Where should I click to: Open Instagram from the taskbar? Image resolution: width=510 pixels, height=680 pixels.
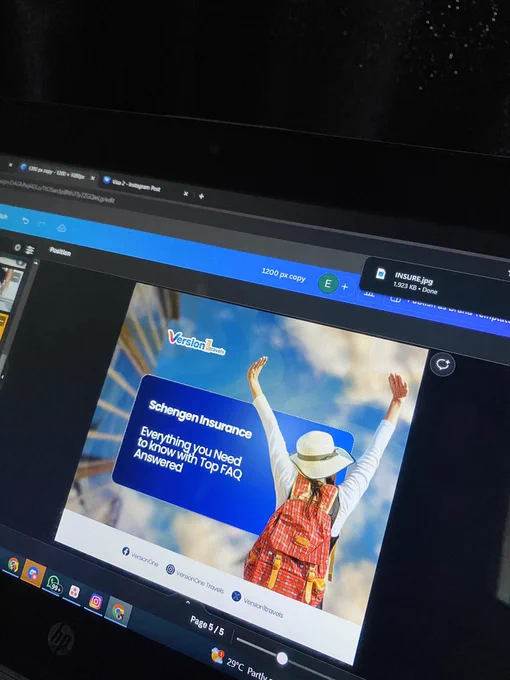pos(95,602)
